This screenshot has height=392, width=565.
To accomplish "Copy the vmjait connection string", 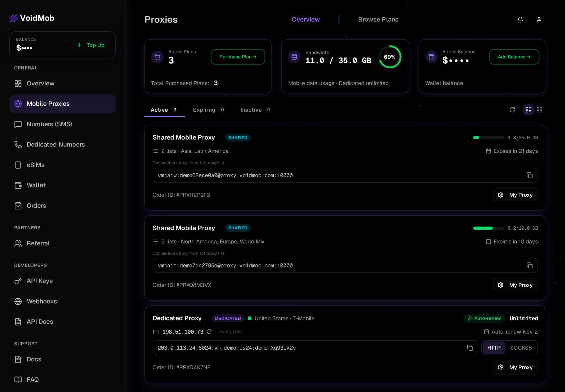I will tap(529, 265).
